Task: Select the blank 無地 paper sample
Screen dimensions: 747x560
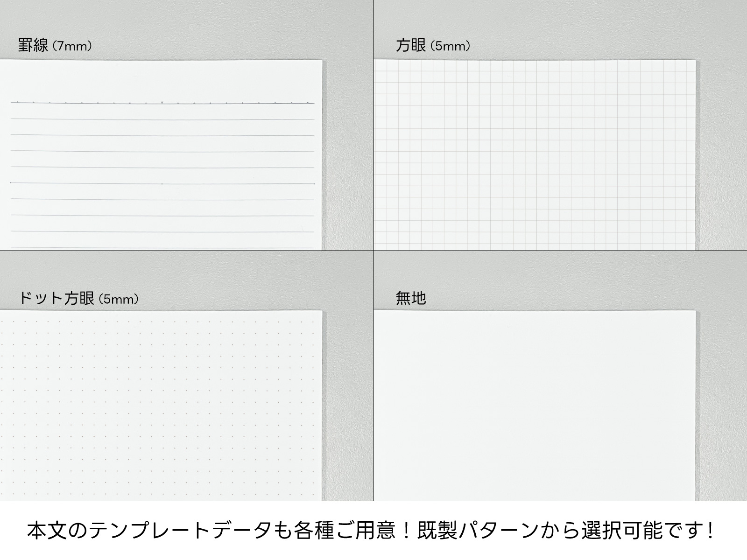Action: (535, 406)
